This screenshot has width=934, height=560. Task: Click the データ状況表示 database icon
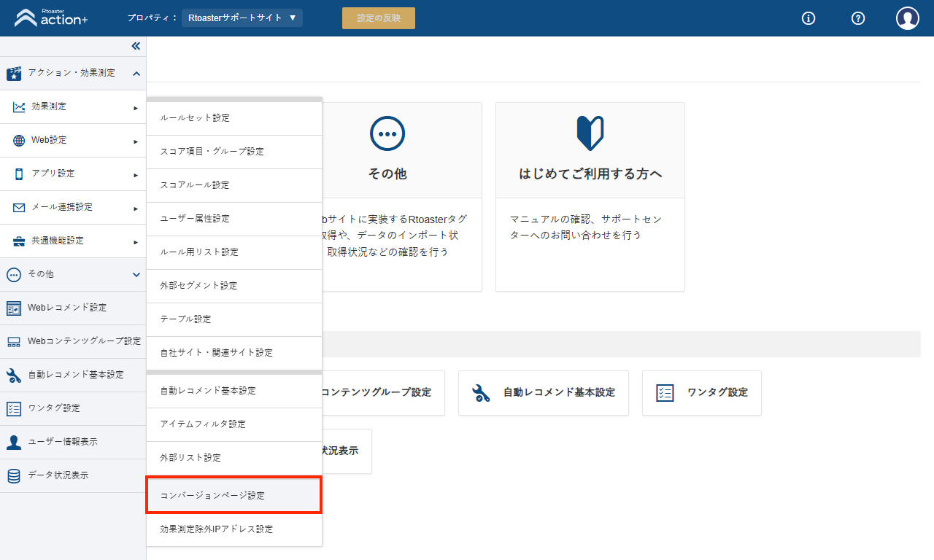[14, 476]
